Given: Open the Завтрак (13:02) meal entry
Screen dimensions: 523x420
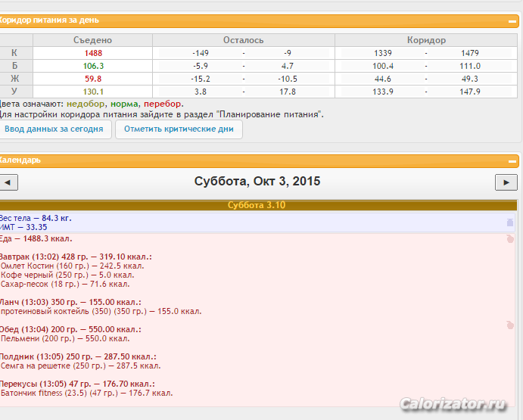Looking at the screenshot, I should coord(76,257).
